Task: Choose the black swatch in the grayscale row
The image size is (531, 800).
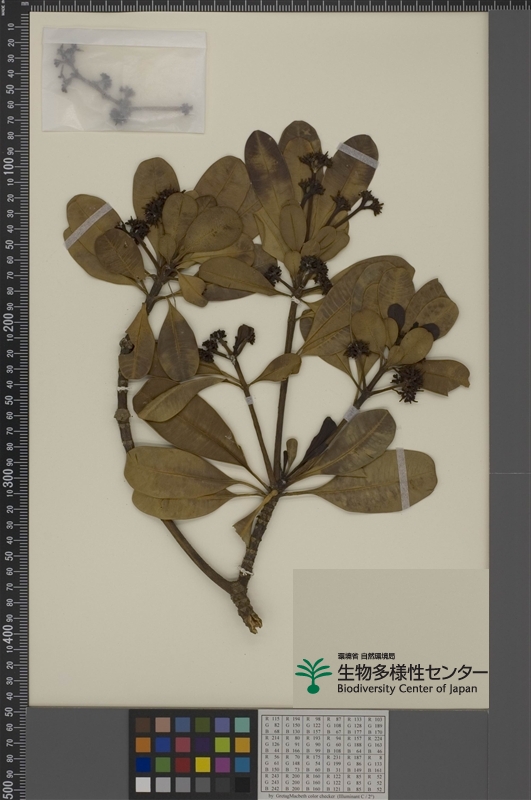Action: [242, 784]
